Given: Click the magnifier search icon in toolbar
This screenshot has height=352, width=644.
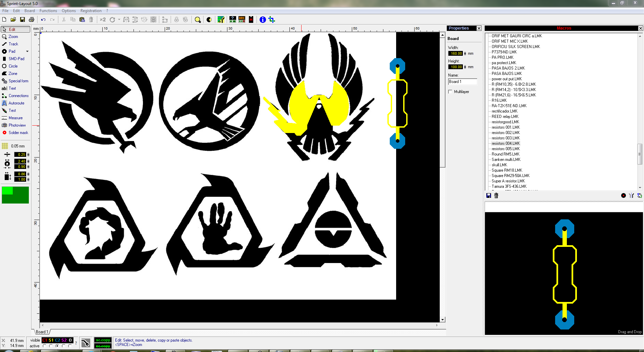Looking at the screenshot, I should (x=198, y=19).
